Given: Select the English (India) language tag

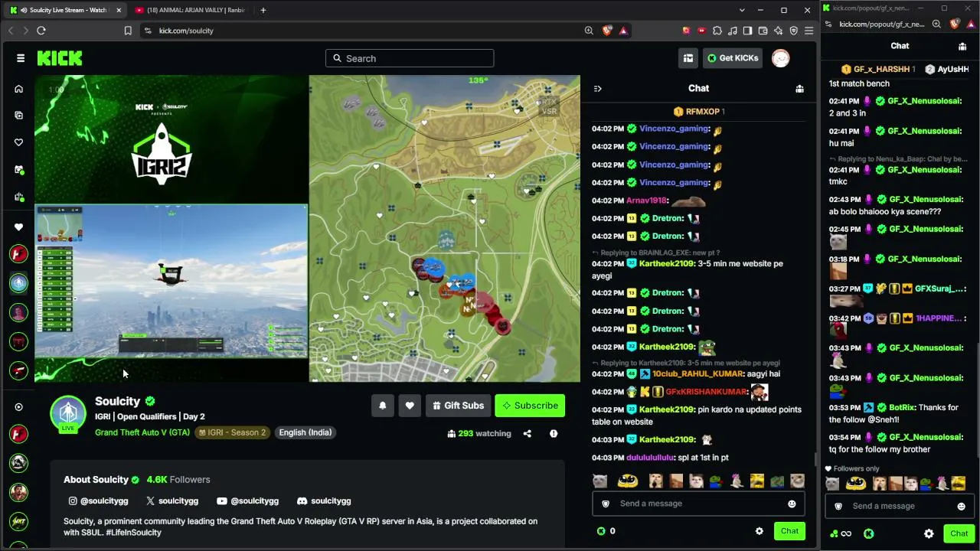Looking at the screenshot, I should 305,432.
